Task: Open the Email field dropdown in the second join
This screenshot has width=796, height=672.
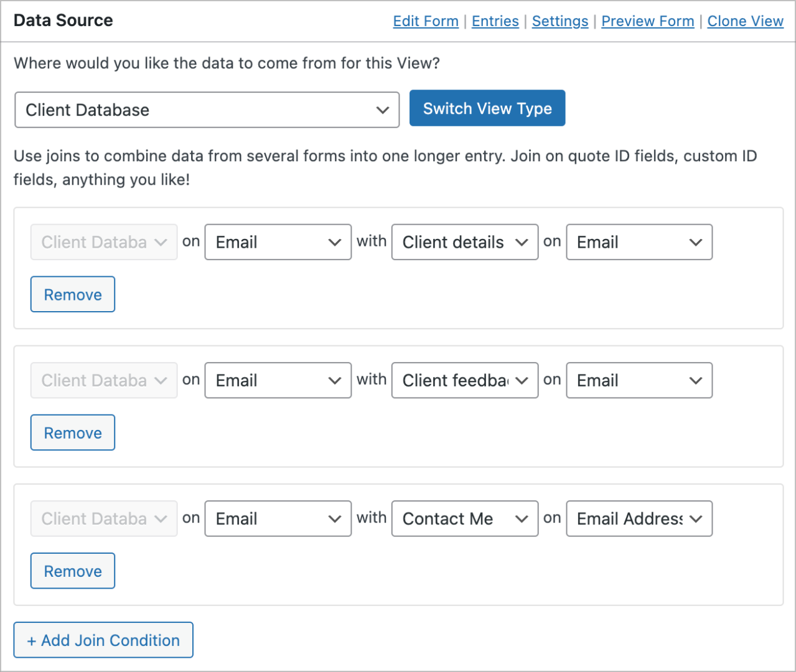Action: coord(278,380)
